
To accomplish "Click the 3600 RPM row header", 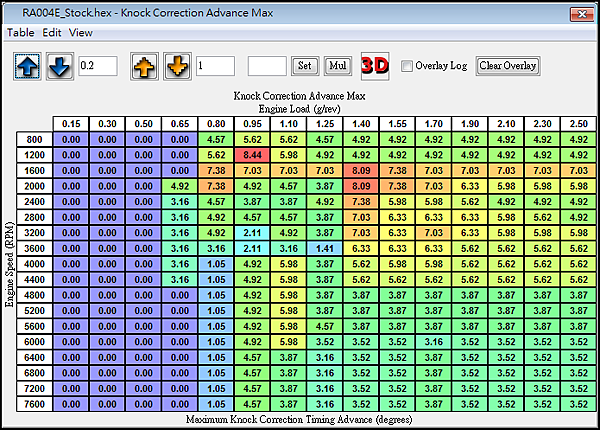I will (x=34, y=249).
